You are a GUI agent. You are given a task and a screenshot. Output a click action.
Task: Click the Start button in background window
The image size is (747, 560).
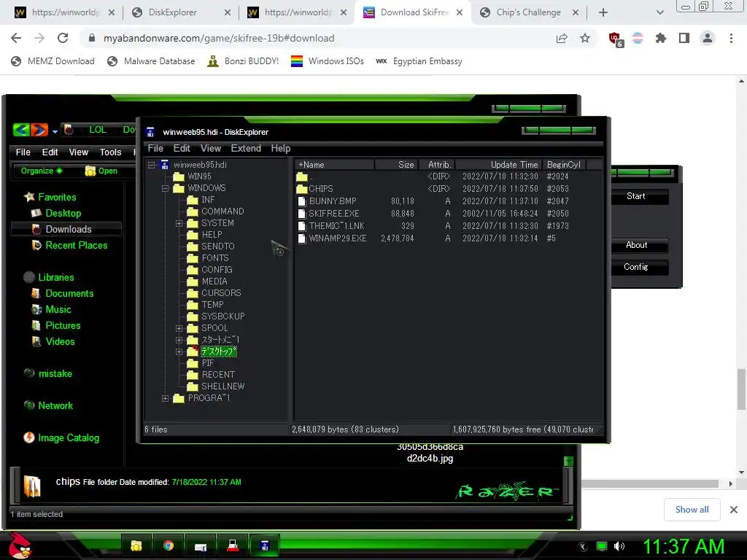pyautogui.click(x=636, y=196)
